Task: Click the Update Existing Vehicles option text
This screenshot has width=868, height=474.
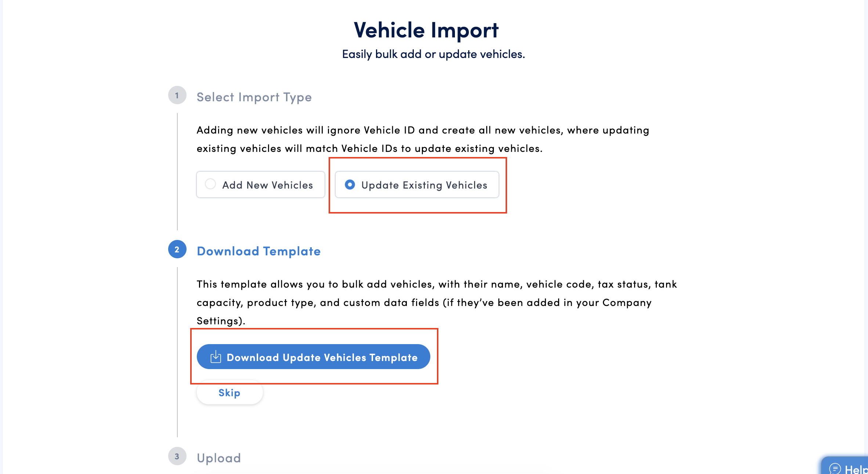Action: pyautogui.click(x=424, y=185)
